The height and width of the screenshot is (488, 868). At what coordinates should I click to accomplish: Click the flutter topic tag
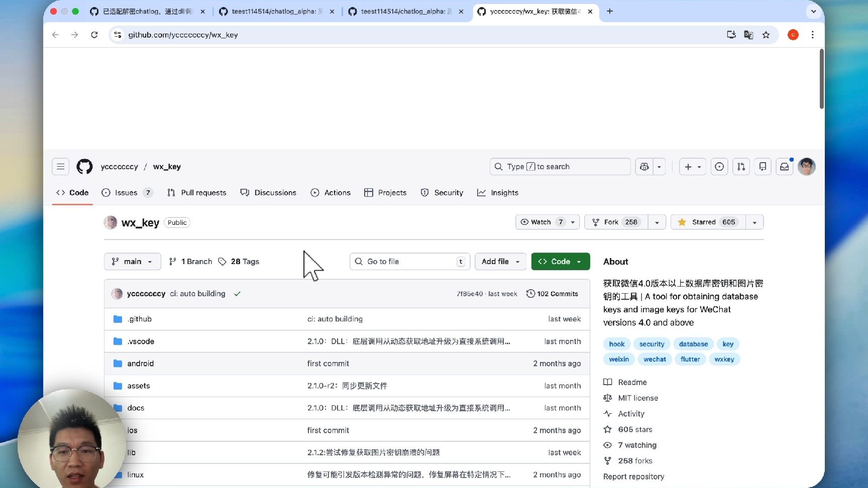click(x=690, y=359)
